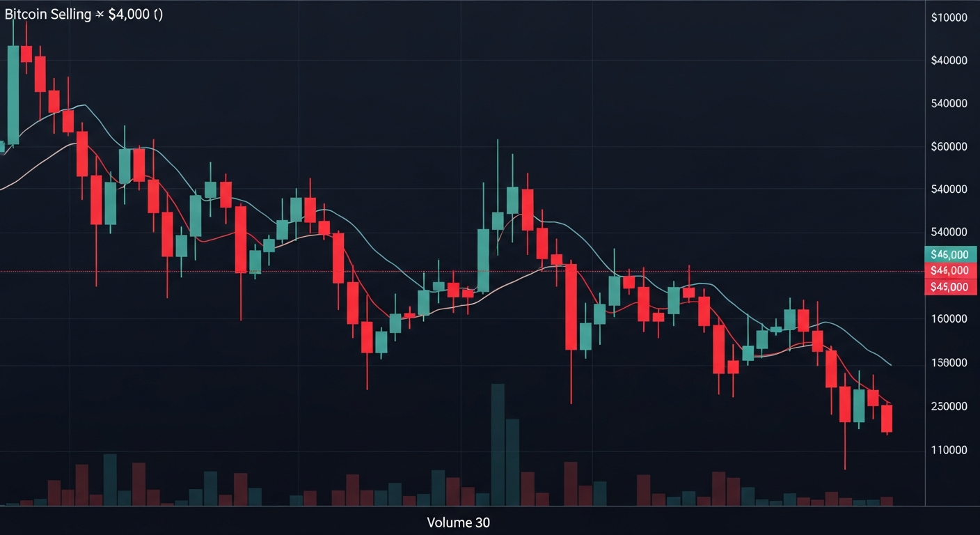Click the tall green candle at far left
The image size is (980, 535).
click(x=13, y=95)
